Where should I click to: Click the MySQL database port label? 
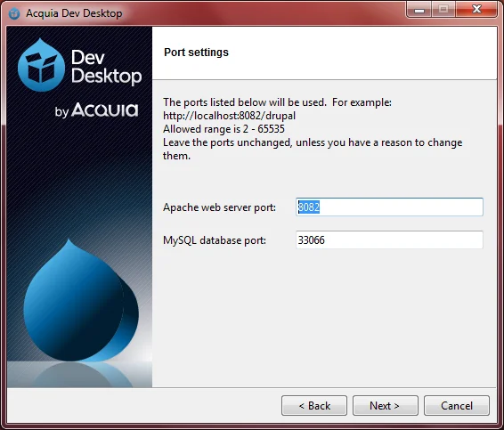pyautogui.click(x=215, y=240)
